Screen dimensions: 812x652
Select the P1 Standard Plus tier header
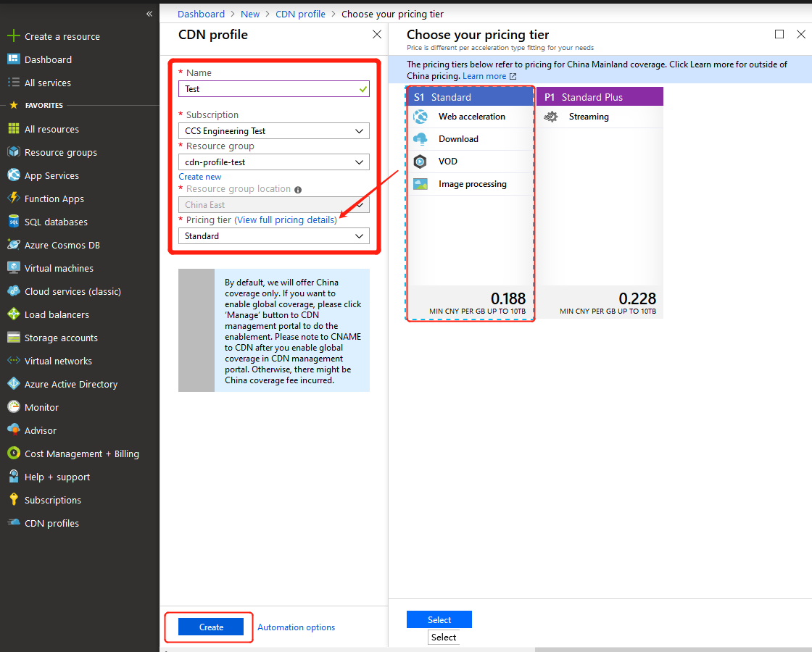point(600,97)
